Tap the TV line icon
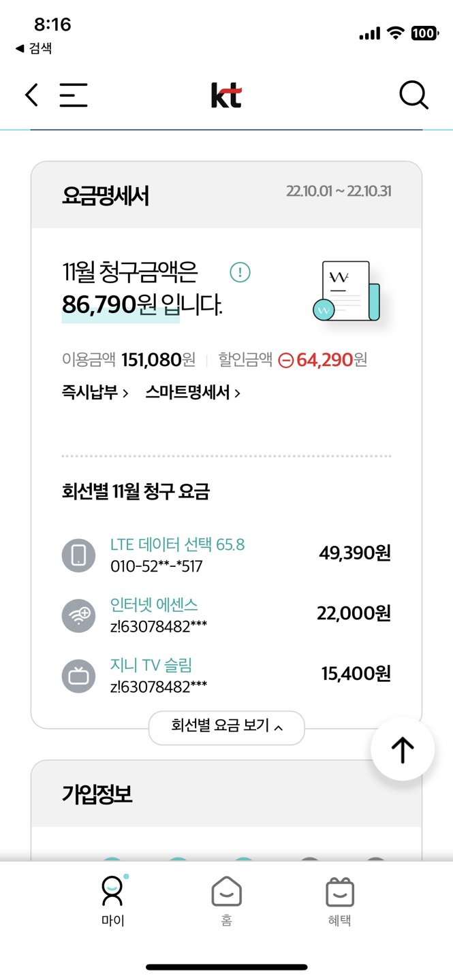Image resolution: width=453 pixels, height=980 pixels. pos(79,675)
